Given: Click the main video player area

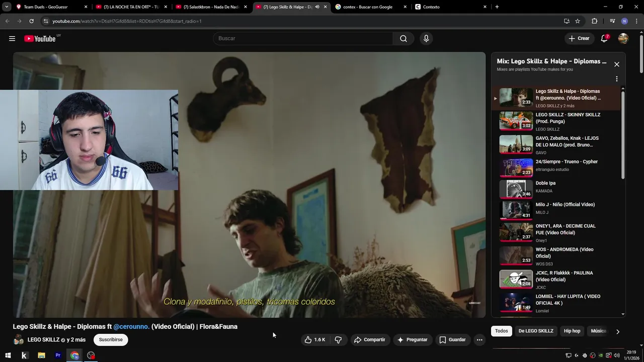Looking at the screenshot, I should click(x=249, y=185).
